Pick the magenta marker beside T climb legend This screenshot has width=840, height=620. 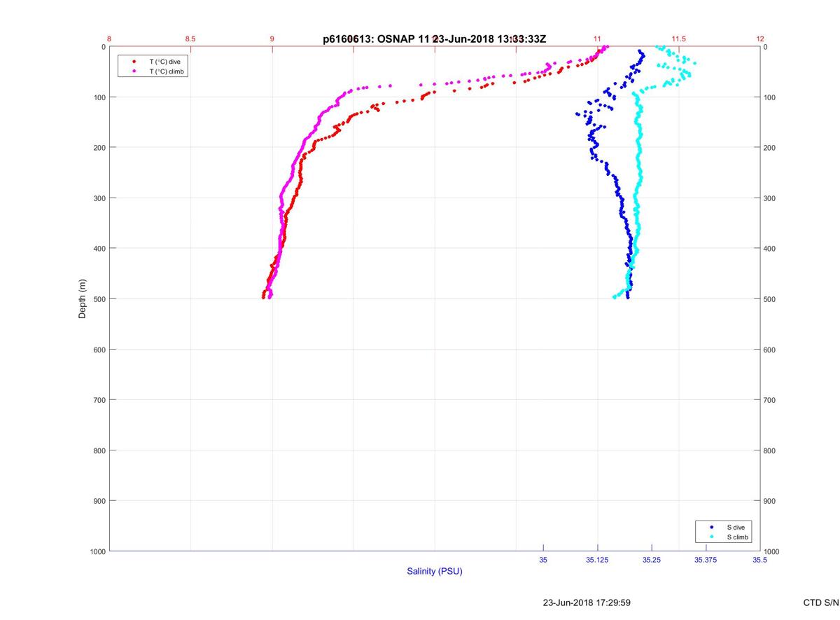[134, 71]
